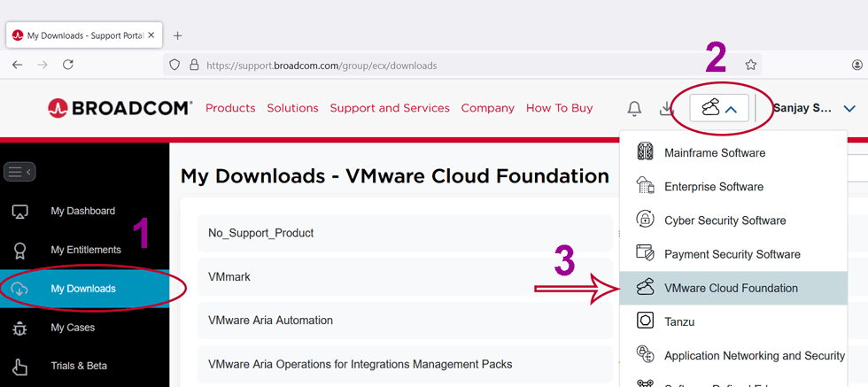Open My Dashboard in sidebar

tap(83, 211)
